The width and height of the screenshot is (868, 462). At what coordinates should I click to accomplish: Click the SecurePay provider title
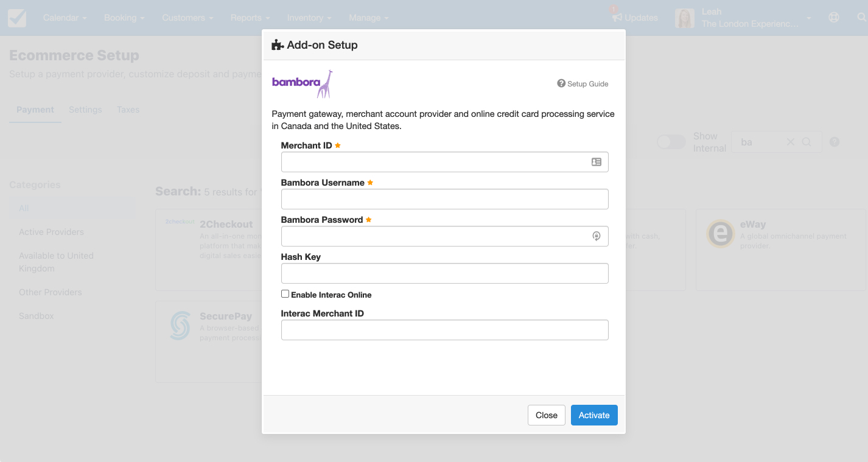(x=226, y=317)
